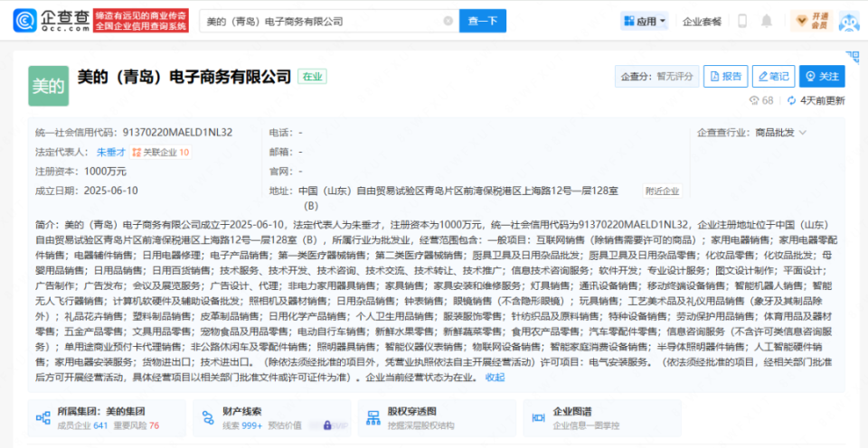Open notifications bell icon
The width and height of the screenshot is (868, 448).
coord(767,21)
